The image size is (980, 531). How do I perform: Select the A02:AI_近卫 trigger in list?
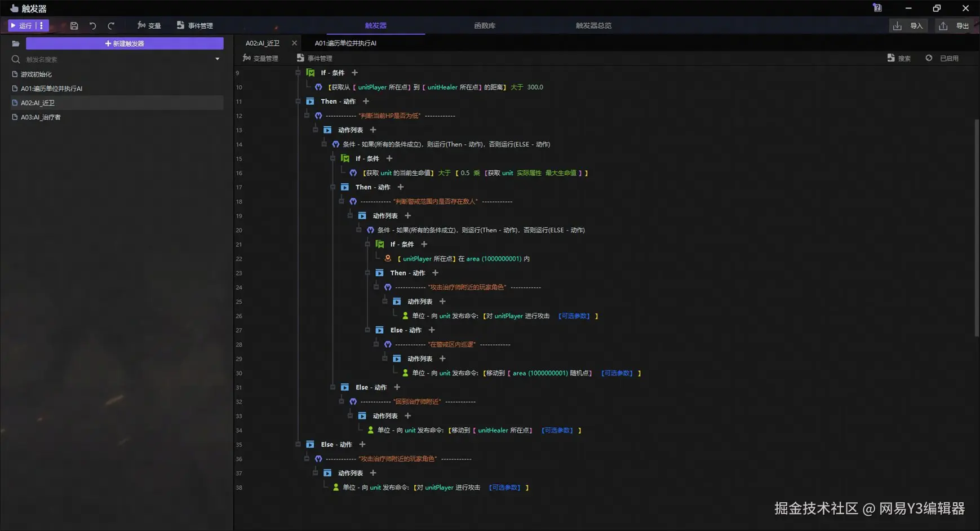pos(117,103)
